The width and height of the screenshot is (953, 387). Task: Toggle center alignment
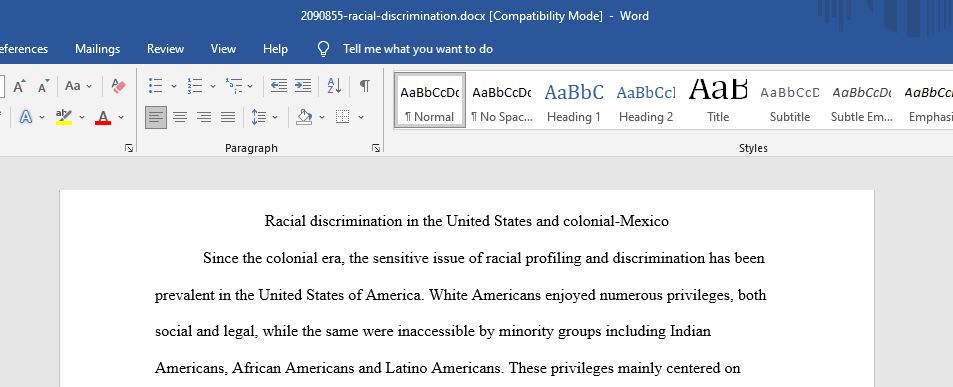pyautogui.click(x=180, y=117)
